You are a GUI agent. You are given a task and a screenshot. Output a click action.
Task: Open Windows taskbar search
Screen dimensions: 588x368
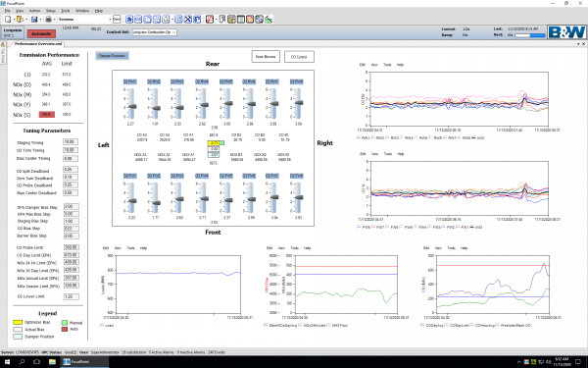pos(22,362)
